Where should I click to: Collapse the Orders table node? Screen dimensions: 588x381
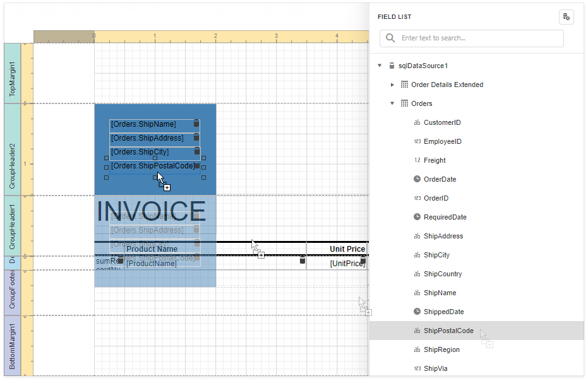coord(392,103)
